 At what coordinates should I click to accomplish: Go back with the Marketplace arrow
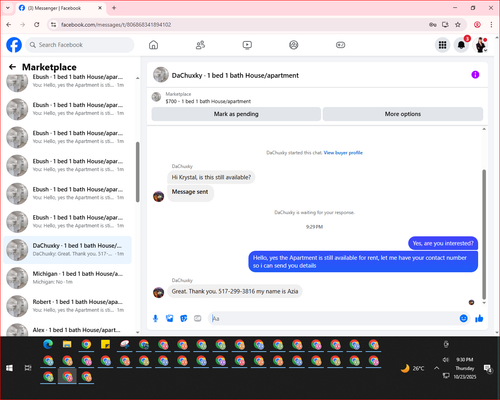pyautogui.click(x=12, y=67)
